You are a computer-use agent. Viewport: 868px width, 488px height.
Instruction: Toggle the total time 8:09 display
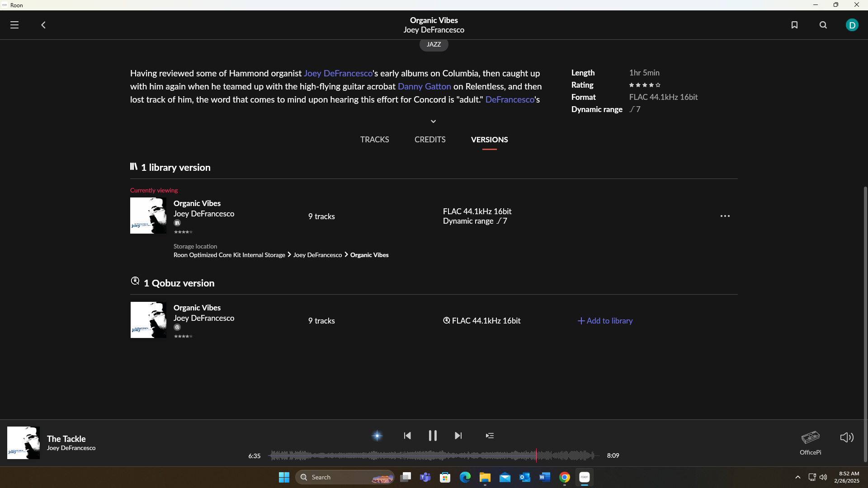click(x=613, y=455)
